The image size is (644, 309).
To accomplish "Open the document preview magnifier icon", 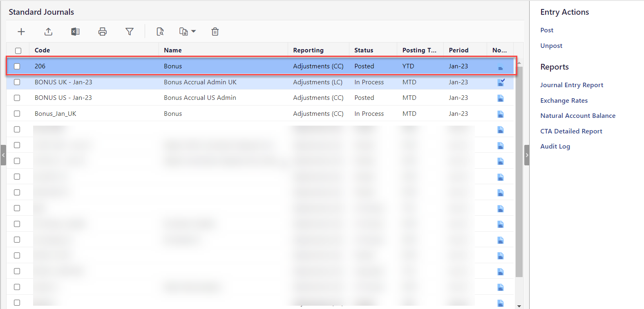I will pyautogui.click(x=160, y=32).
